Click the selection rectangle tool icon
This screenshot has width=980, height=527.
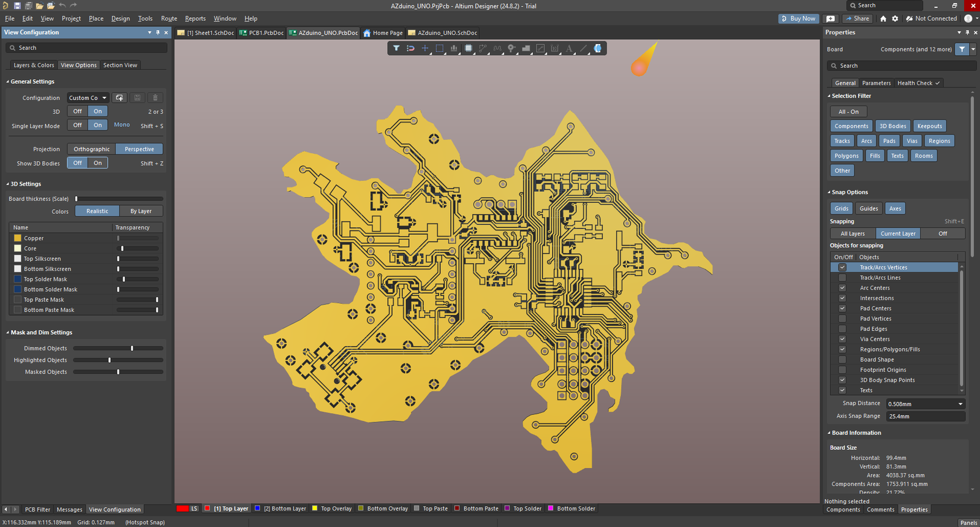point(439,48)
